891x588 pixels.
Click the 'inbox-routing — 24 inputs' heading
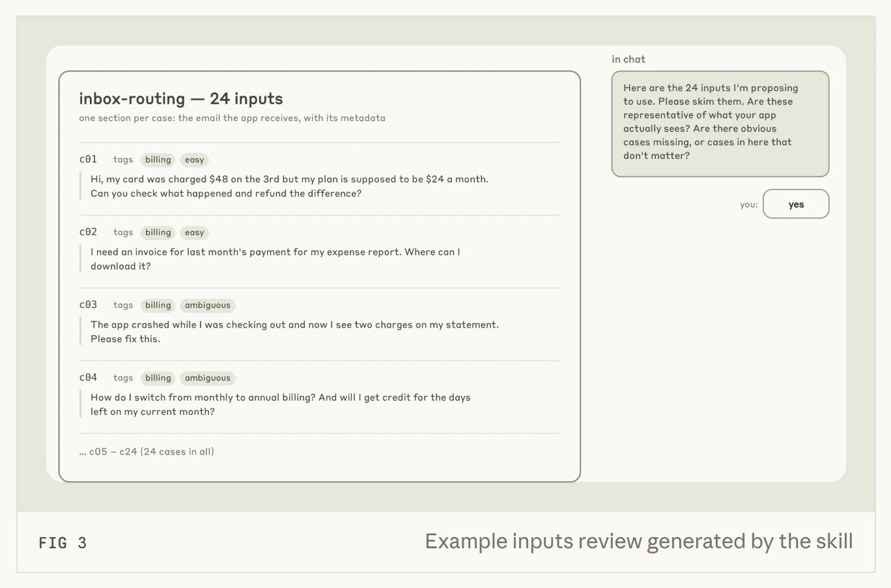point(181,98)
